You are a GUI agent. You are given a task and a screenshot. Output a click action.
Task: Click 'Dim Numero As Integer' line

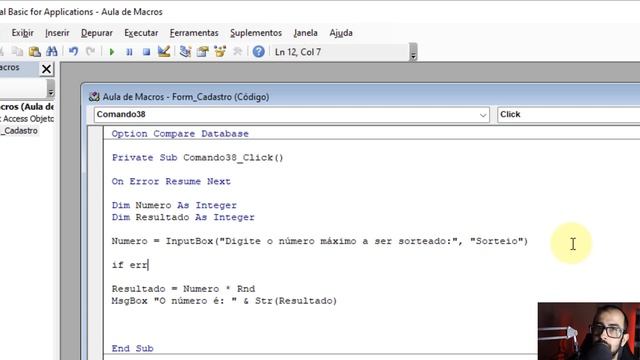click(x=174, y=205)
